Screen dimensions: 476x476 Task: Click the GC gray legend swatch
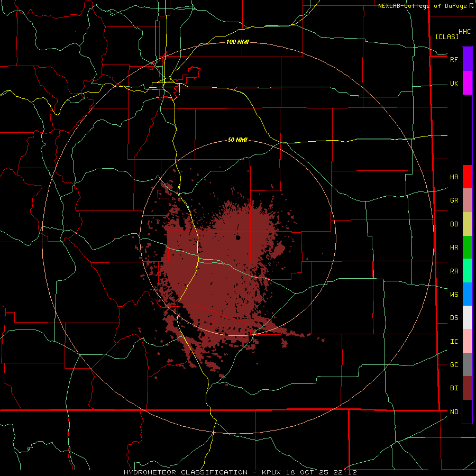pos(467,364)
